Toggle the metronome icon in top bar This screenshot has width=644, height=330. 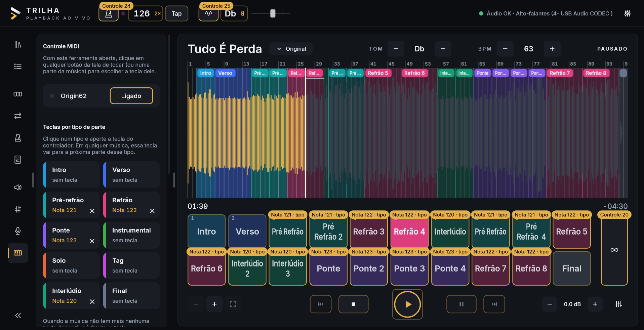109,14
